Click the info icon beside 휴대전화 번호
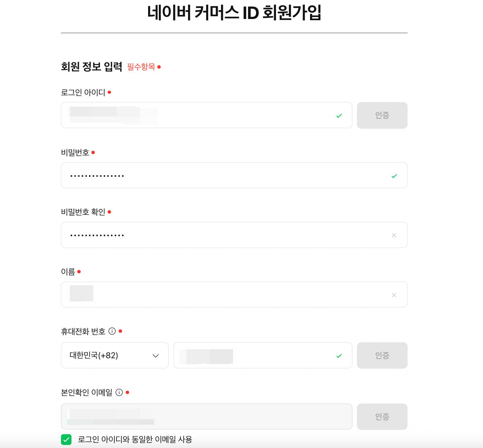Image resolution: width=483 pixels, height=448 pixels. click(x=113, y=331)
